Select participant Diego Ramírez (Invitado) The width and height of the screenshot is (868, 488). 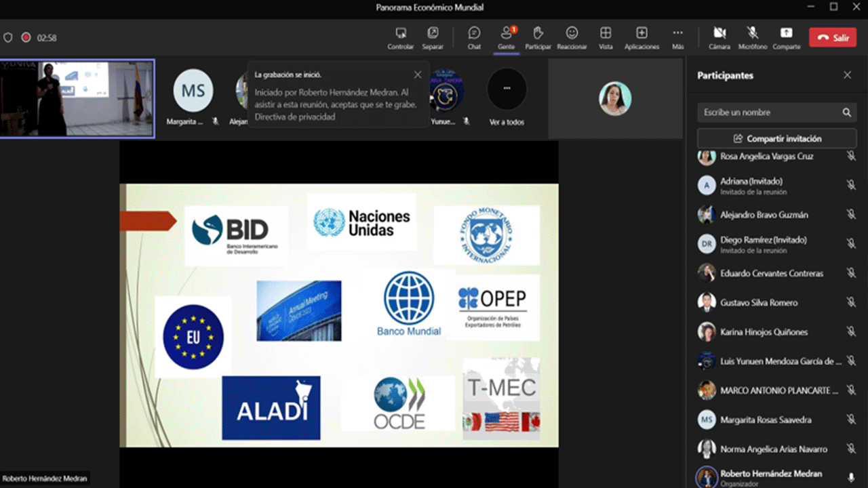[x=777, y=244]
